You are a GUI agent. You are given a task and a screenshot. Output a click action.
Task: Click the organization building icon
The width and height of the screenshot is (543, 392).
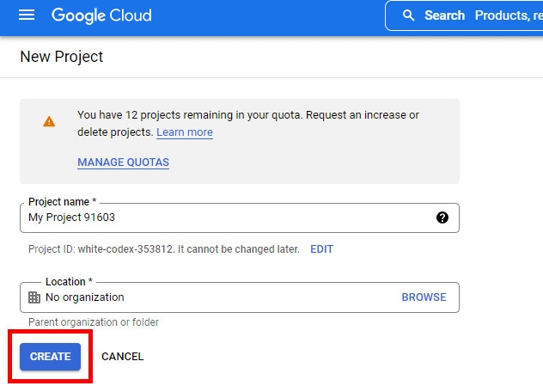[x=34, y=297]
